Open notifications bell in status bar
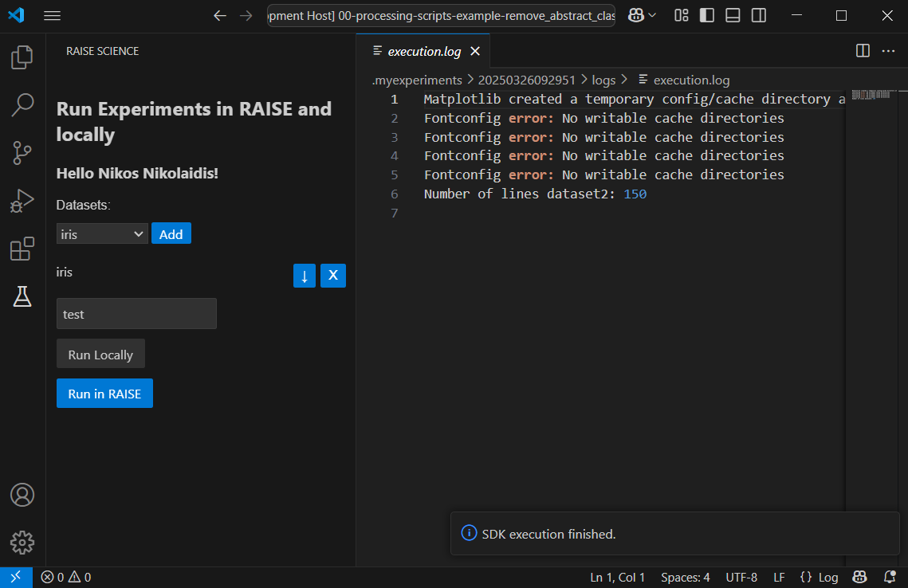This screenshot has width=908, height=588. [890, 577]
